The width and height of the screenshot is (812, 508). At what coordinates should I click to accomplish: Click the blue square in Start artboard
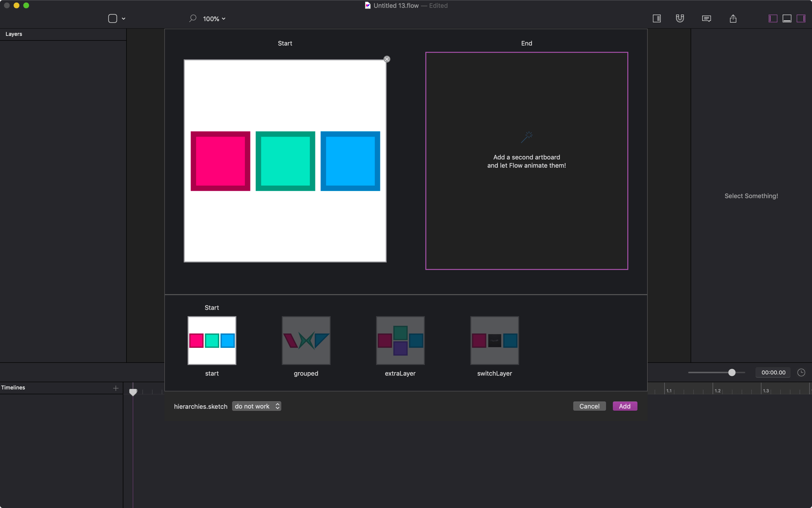coord(350,161)
